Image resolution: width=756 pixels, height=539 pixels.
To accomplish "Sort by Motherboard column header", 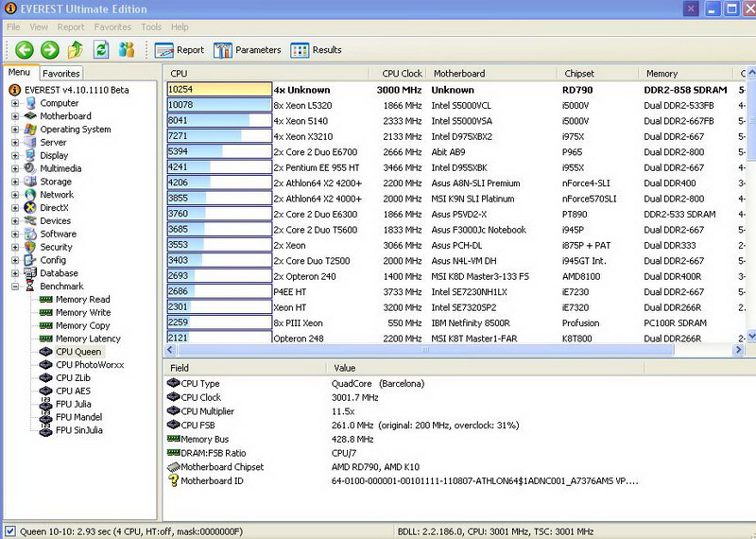I will [491, 74].
